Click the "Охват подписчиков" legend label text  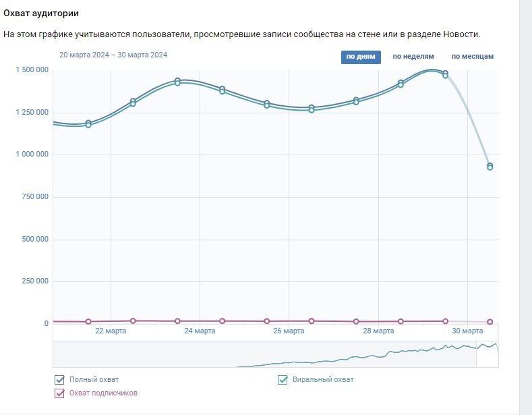click(x=104, y=393)
